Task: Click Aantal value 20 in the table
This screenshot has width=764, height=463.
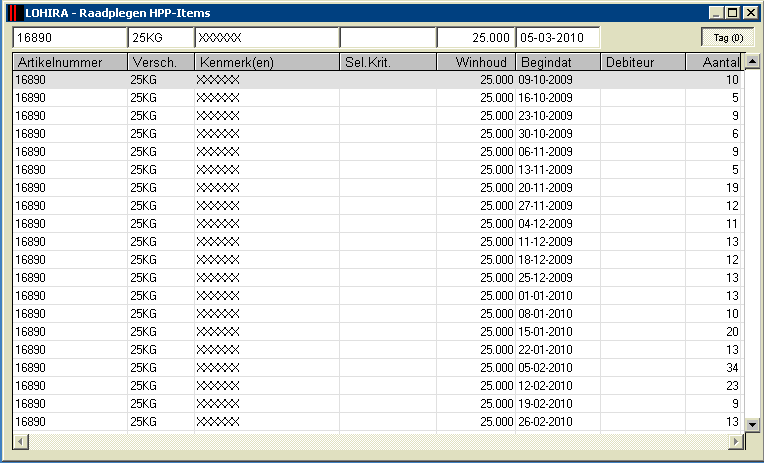Action: [732, 332]
